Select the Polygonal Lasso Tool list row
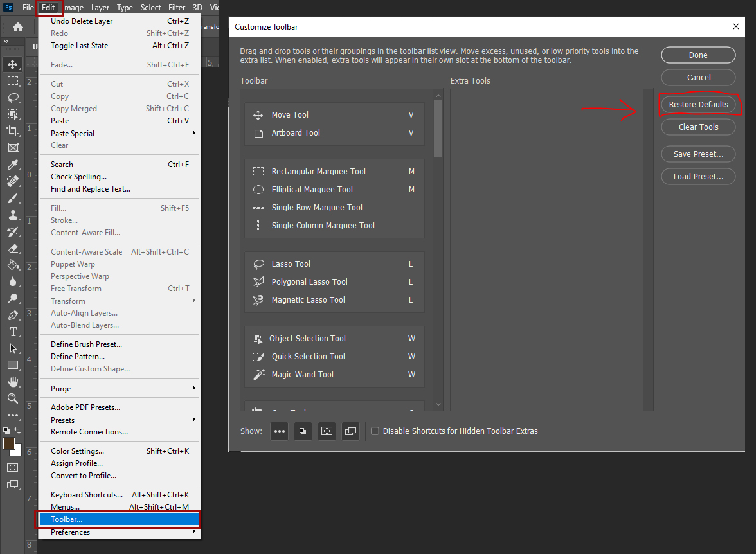Image resolution: width=756 pixels, height=554 pixels. click(334, 282)
